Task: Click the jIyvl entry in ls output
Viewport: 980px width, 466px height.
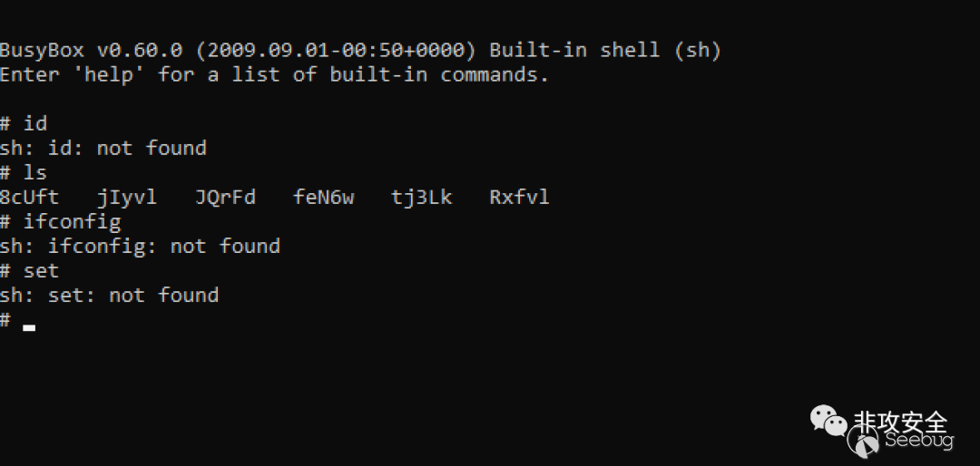Action: tap(127, 198)
